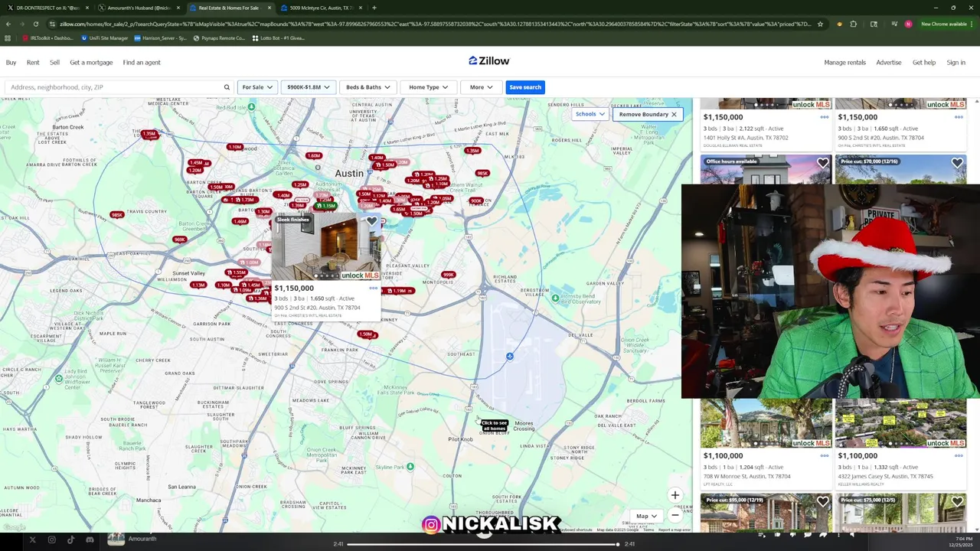Screen dimensions: 980x551
Task: Open Find an agent menu
Action: pos(142,63)
